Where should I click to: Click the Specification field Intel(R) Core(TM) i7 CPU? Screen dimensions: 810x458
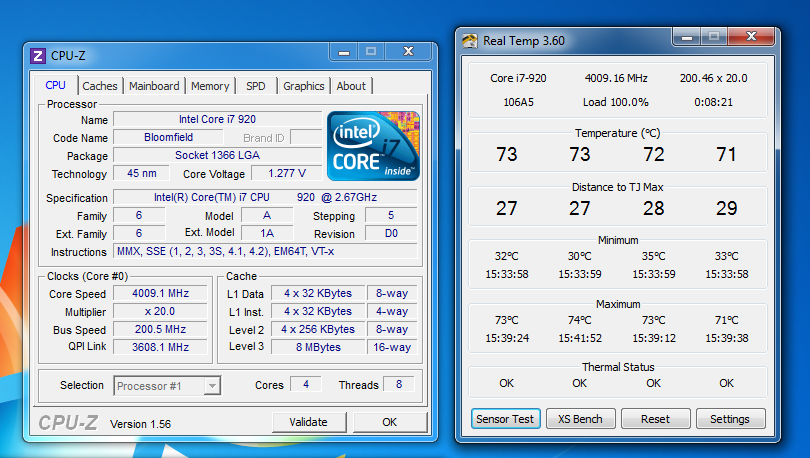pyautogui.click(x=265, y=197)
